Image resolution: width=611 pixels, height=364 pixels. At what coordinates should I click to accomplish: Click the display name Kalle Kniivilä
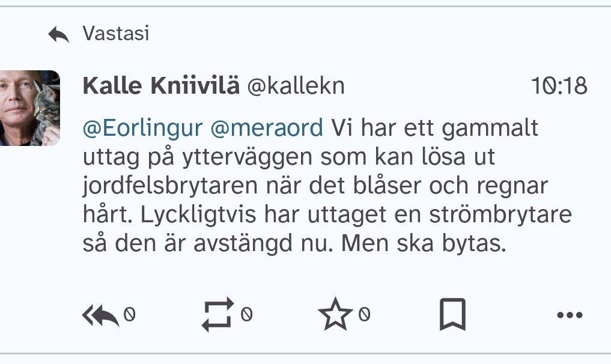160,86
